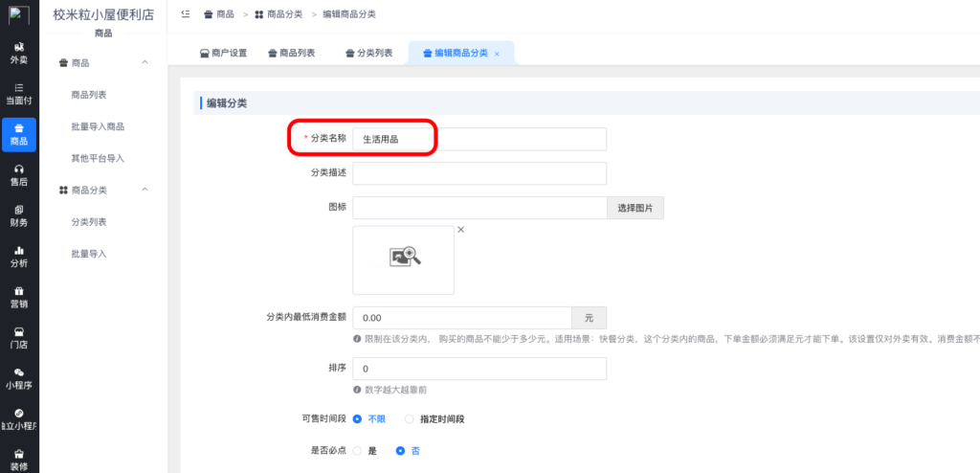980x473 pixels.
Task: Click the info icon beside 数字越大越靠前
Action: coord(357,390)
